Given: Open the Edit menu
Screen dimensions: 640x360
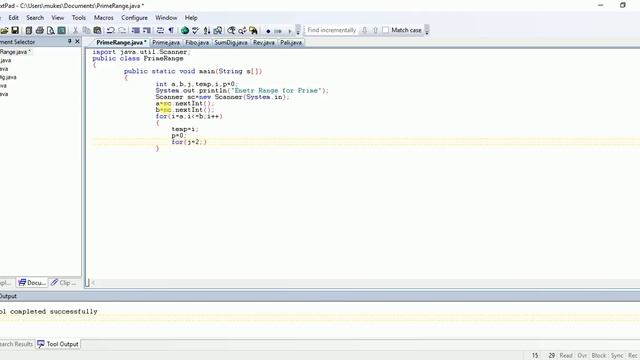Looking at the screenshot, I should tap(13, 18).
